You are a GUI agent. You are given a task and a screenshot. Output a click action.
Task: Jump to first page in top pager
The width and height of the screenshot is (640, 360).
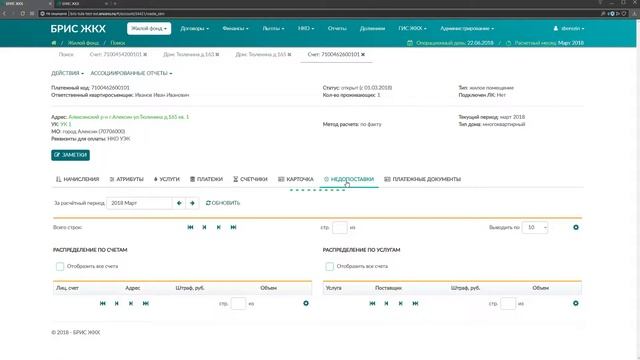(190, 227)
